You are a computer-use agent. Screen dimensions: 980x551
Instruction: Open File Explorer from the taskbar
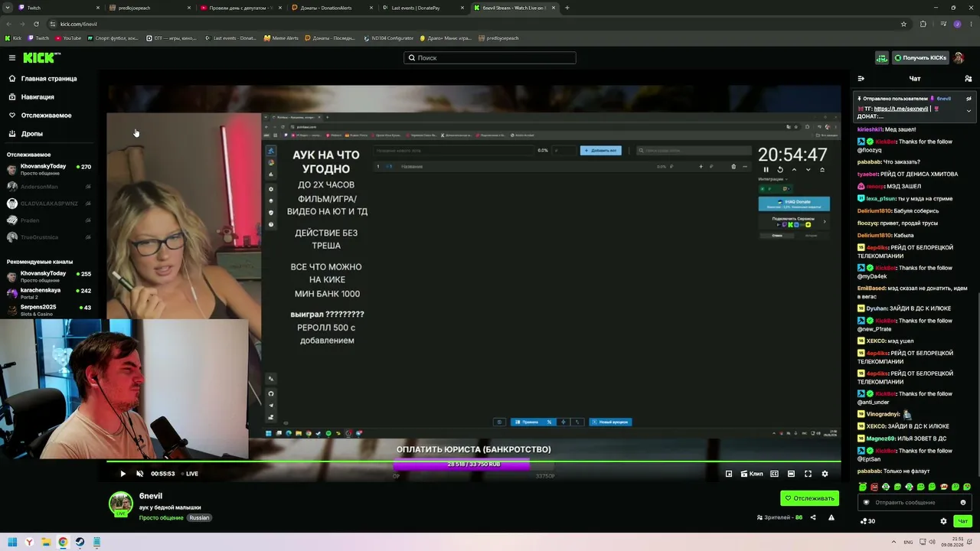(x=46, y=542)
